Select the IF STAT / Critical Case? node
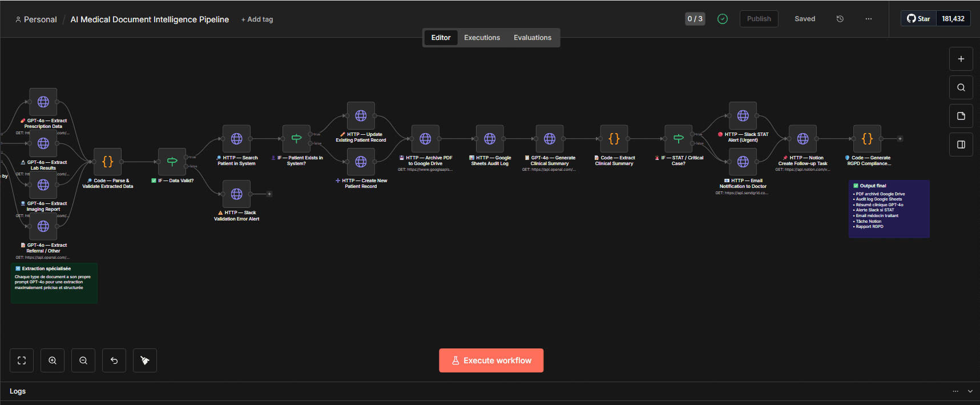This screenshot has width=980, height=405. click(679, 139)
